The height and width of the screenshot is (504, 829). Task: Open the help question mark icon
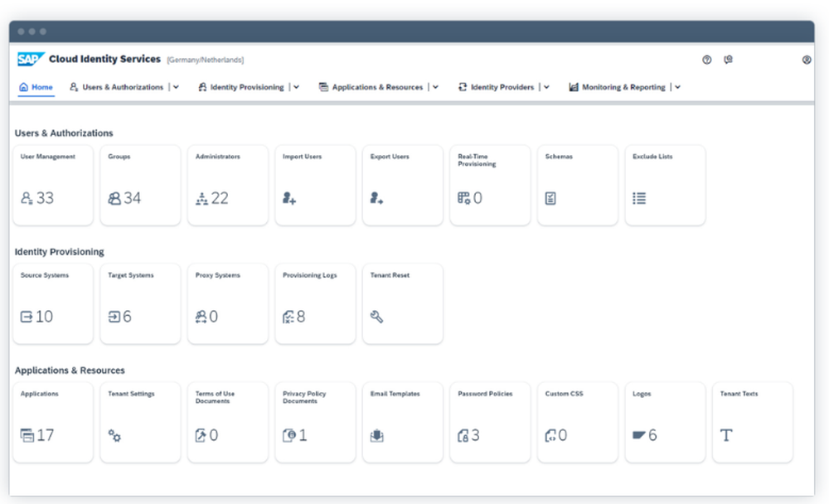pyautogui.click(x=706, y=59)
